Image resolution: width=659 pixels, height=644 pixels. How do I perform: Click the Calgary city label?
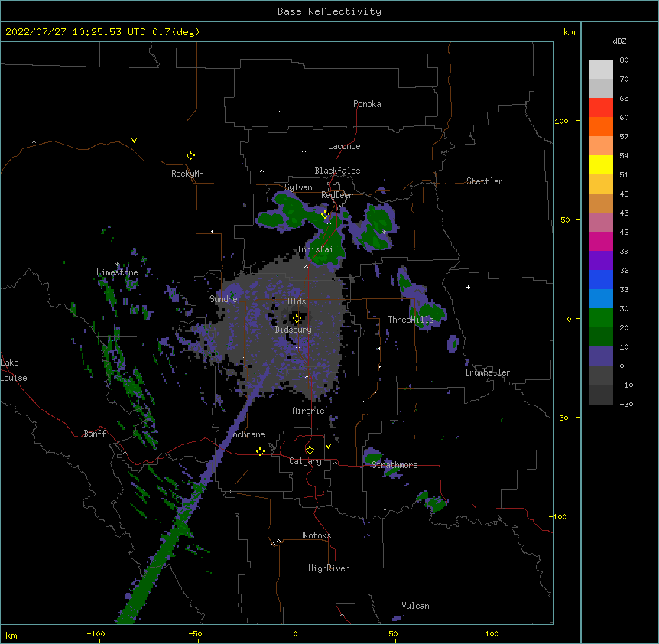[305, 461]
